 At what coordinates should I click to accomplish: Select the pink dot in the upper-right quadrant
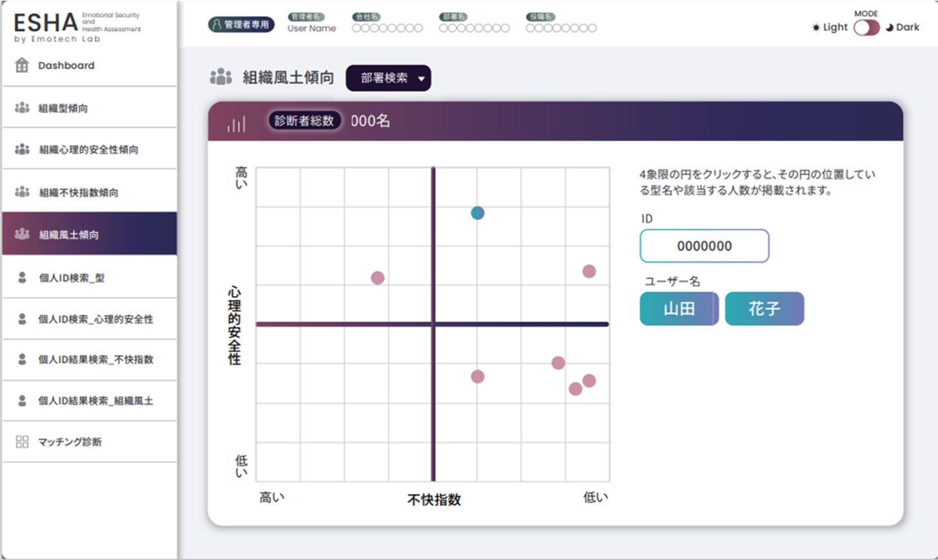coord(589,271)
